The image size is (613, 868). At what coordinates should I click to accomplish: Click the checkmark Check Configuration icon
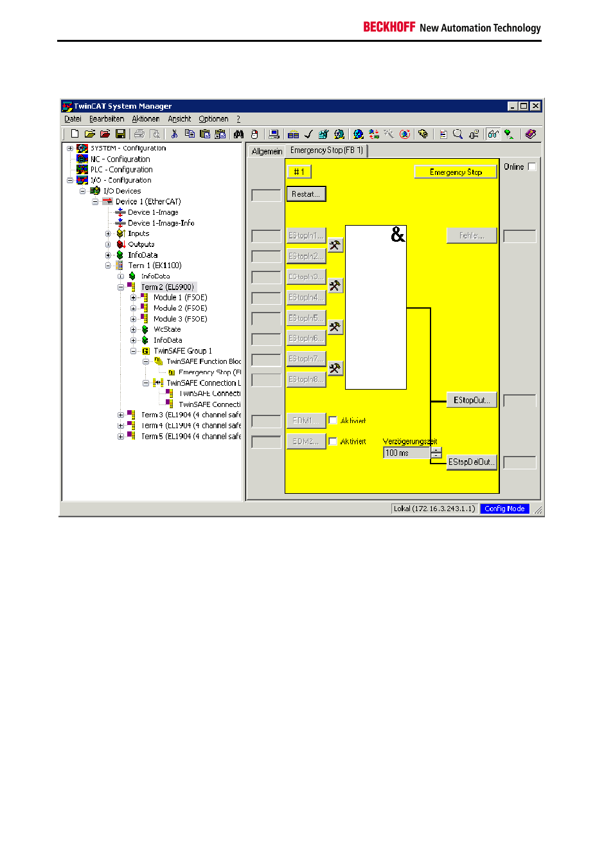(308, 134)
